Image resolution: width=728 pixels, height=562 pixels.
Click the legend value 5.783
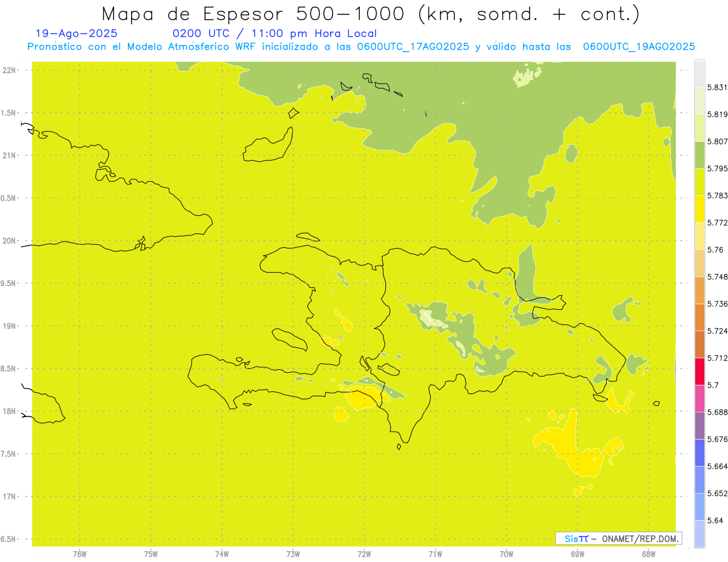(717, 195)
